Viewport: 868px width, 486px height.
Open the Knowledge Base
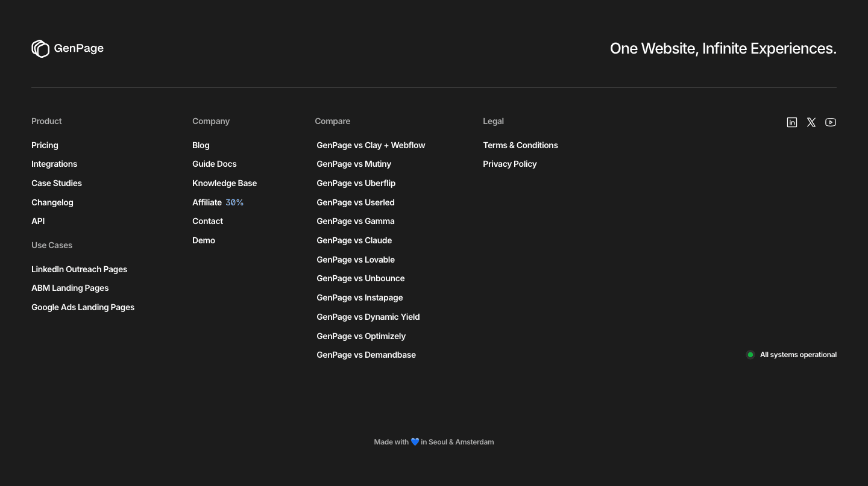(x=225, y=183)
